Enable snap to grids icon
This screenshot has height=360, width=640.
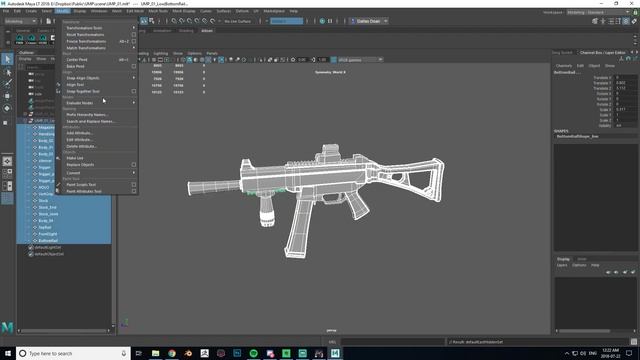coord(174,21)
